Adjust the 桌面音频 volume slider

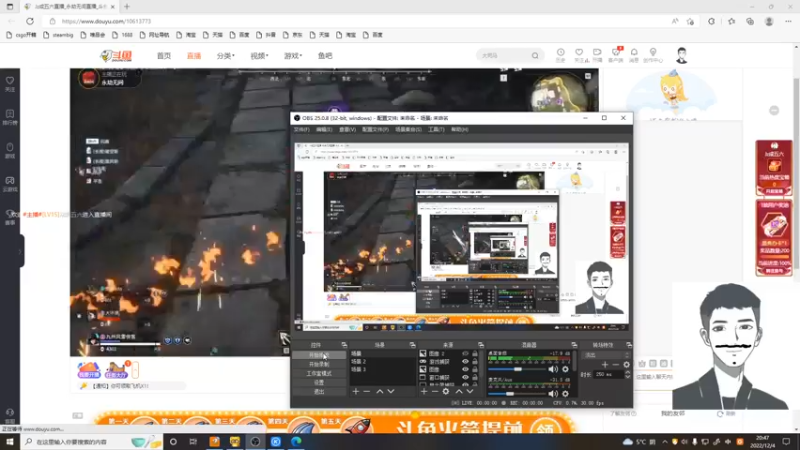[516, 369]
